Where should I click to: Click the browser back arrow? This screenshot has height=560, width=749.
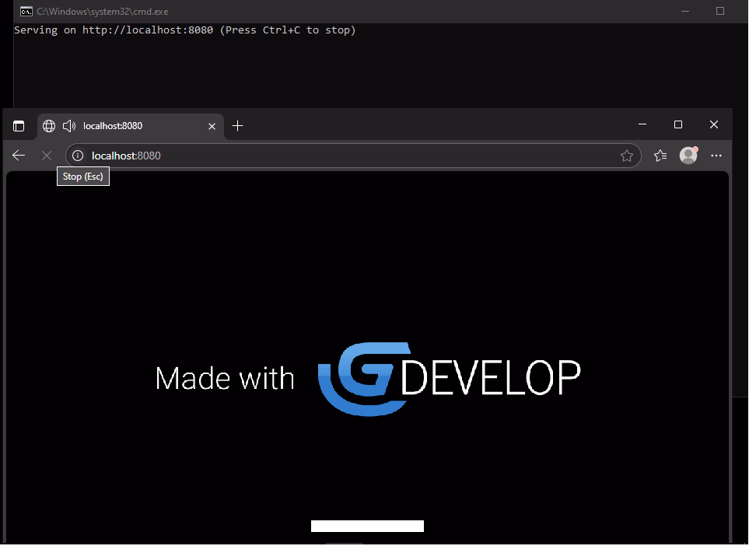coord(19,156)
